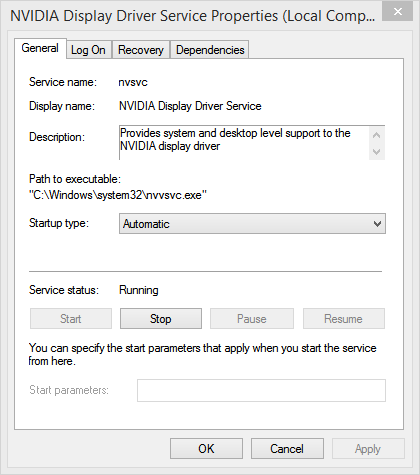The height and width of the screenshot is (475, 420).
Task: Cancel the properties dialog
Action: 287,449
